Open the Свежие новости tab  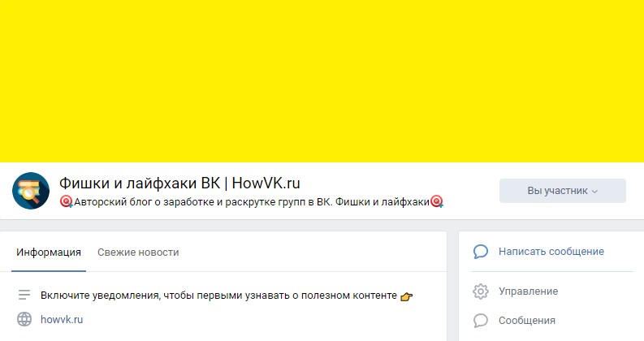tap(138, 253)
